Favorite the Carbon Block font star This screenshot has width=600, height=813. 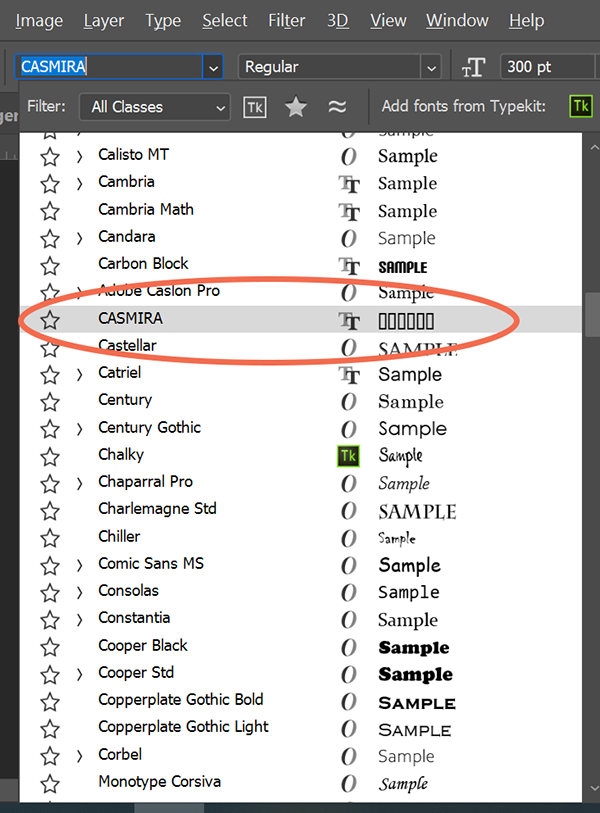[x=50, y=266]
